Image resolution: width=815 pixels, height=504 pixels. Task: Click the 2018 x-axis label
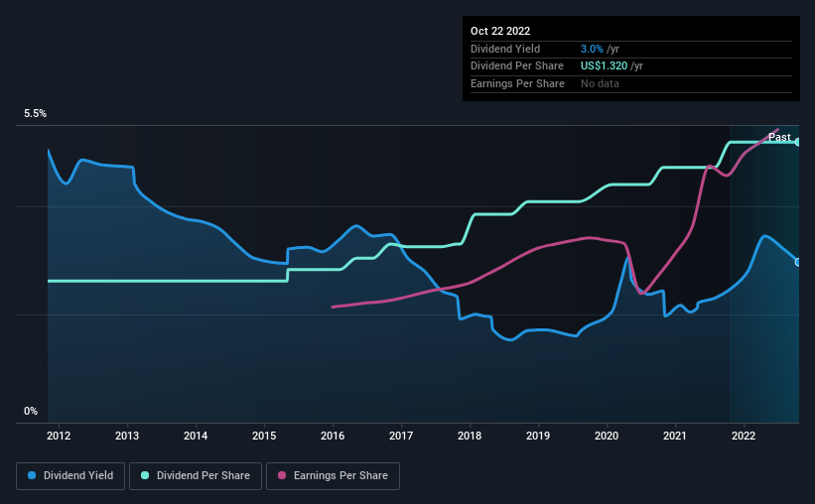(x=470, y=436)
